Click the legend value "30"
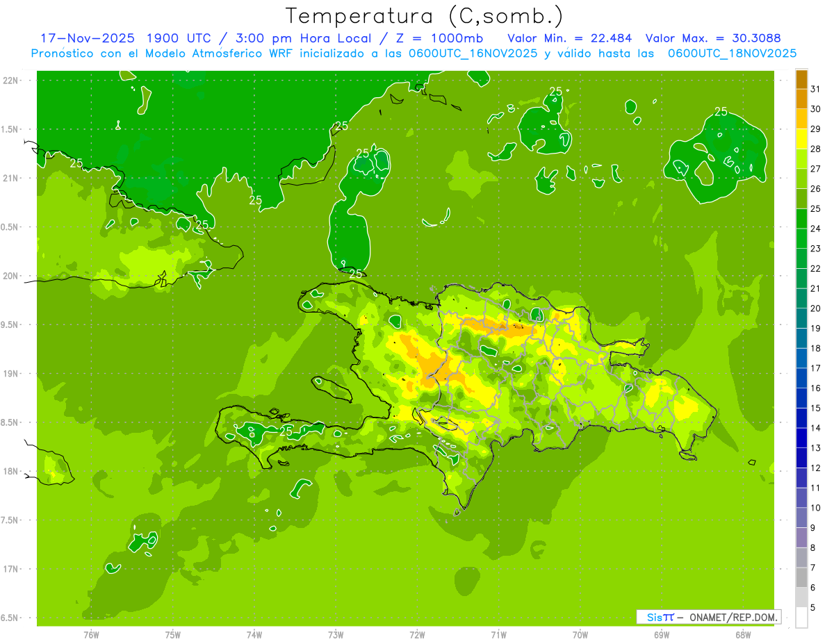 point(815,109)
